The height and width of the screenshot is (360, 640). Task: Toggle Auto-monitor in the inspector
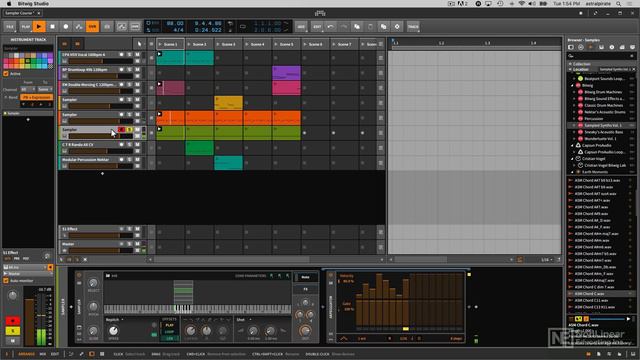(6, 281)
